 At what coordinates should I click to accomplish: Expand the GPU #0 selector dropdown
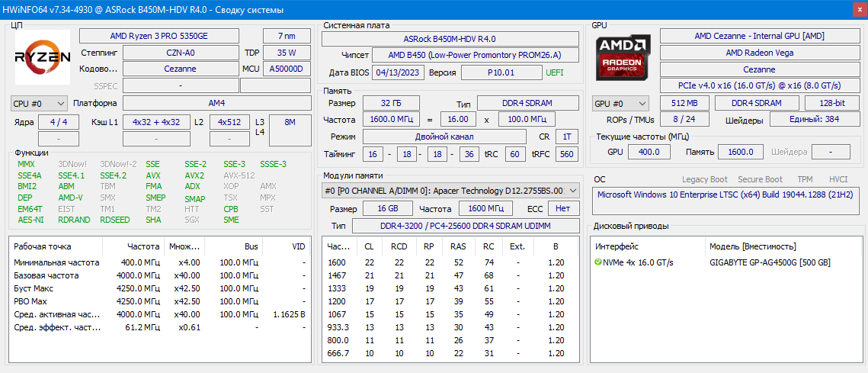click(620, 103)
